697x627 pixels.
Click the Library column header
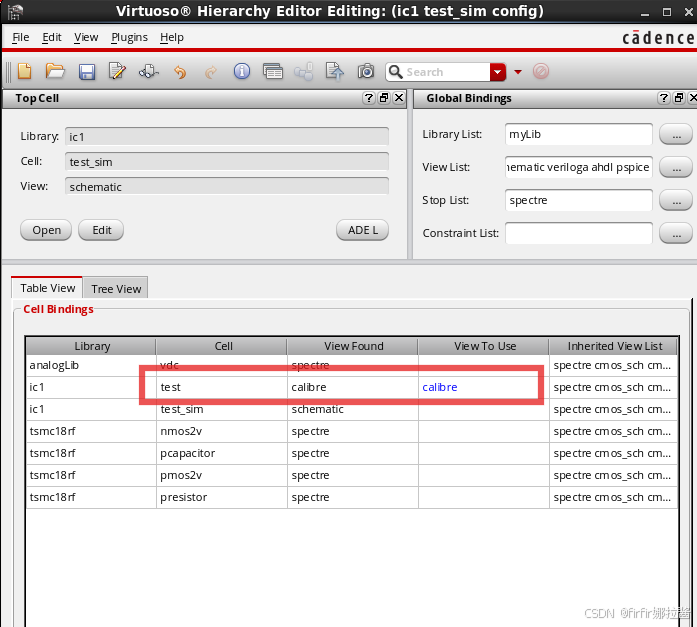tap(92, 346)
